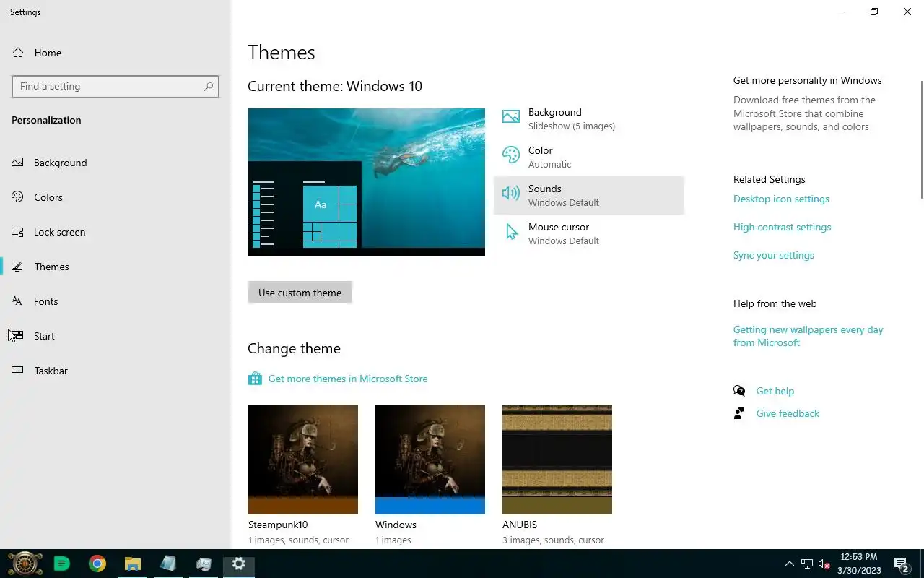Select the Colors palette icon in sidebar
Viewport: 924px width, 578px height.
(x=18, y=197)
